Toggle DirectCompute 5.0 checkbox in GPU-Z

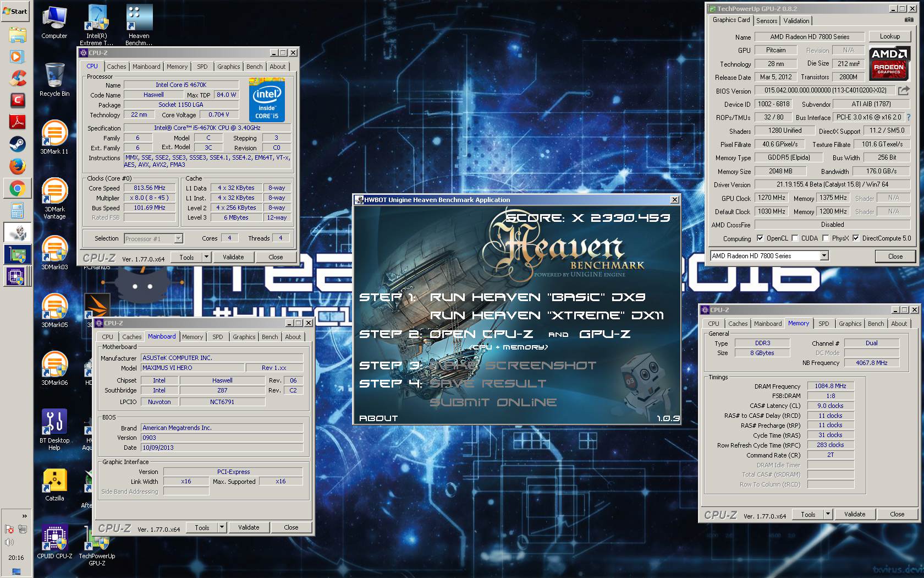click(x=856, y=238)
